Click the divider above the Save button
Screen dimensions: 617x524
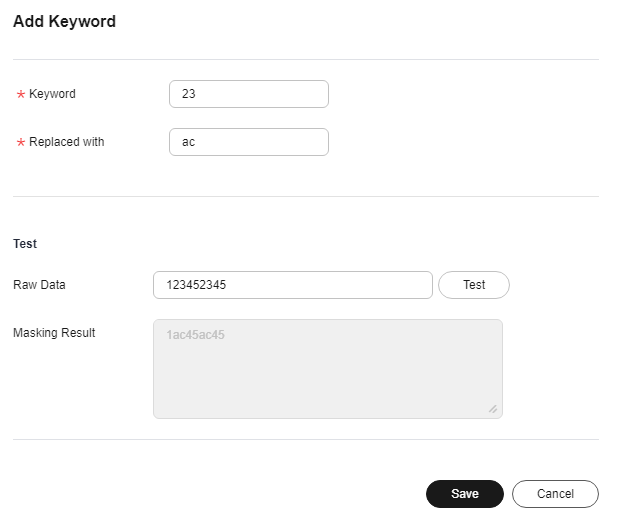(305, 439)
